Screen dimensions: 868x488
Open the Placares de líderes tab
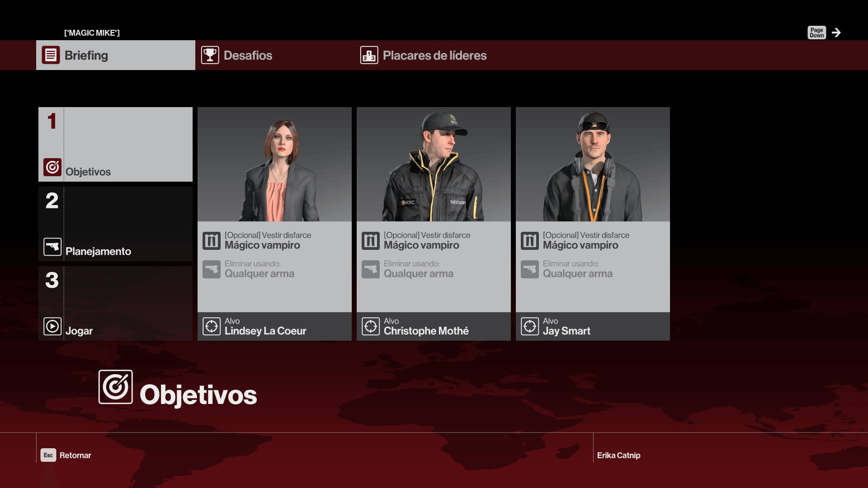pos(434,55)
